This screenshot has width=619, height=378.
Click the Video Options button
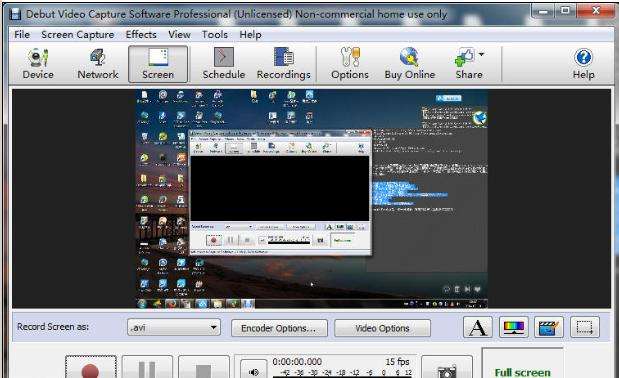click(382, 328)
